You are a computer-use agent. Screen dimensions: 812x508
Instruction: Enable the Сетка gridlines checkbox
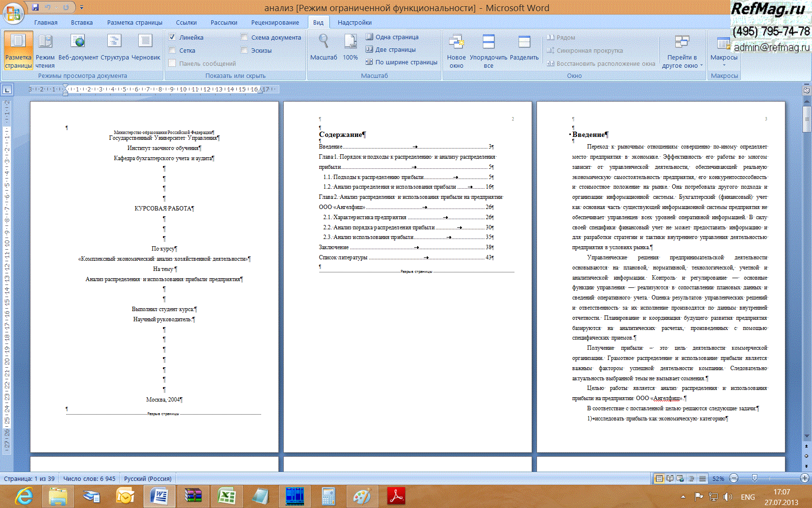click(x=172, y=50)
